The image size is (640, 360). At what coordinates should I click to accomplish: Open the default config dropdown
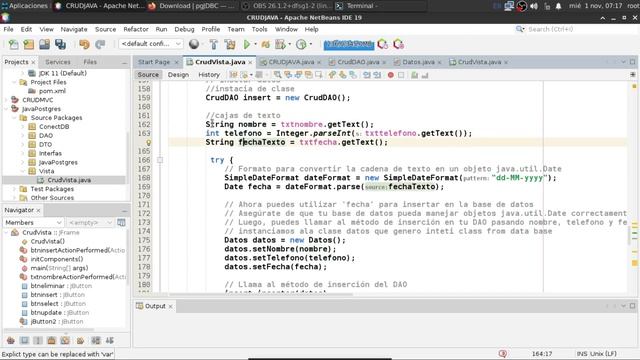[151, 44]
